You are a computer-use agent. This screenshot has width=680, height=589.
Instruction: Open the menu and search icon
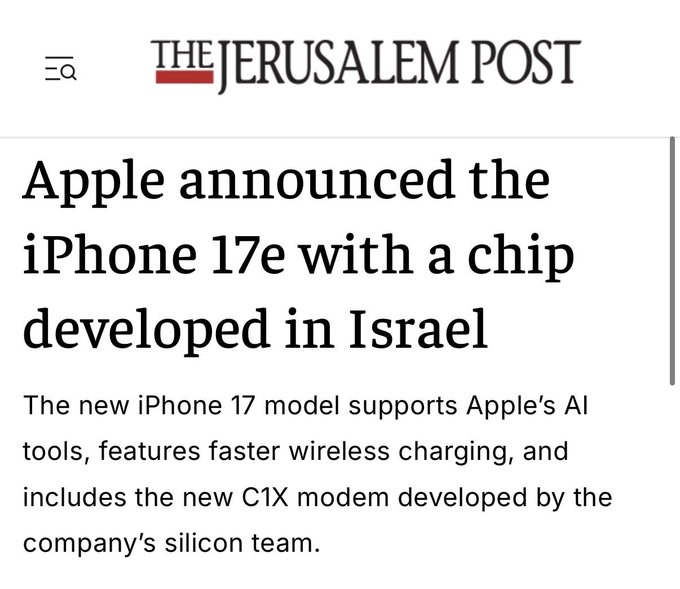pos(61,68)
